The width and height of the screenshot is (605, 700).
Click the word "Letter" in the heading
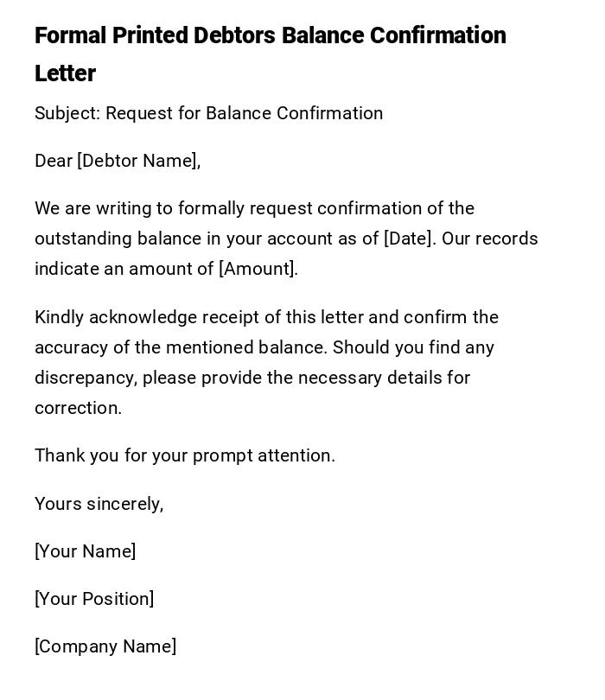(x=65, y=74)
